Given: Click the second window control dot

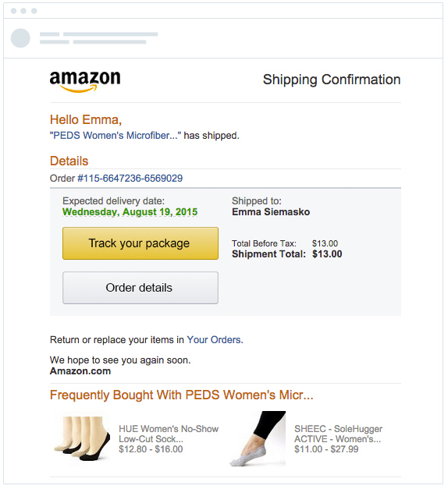Looking at the screenshot, I should [x=23, y=11].
